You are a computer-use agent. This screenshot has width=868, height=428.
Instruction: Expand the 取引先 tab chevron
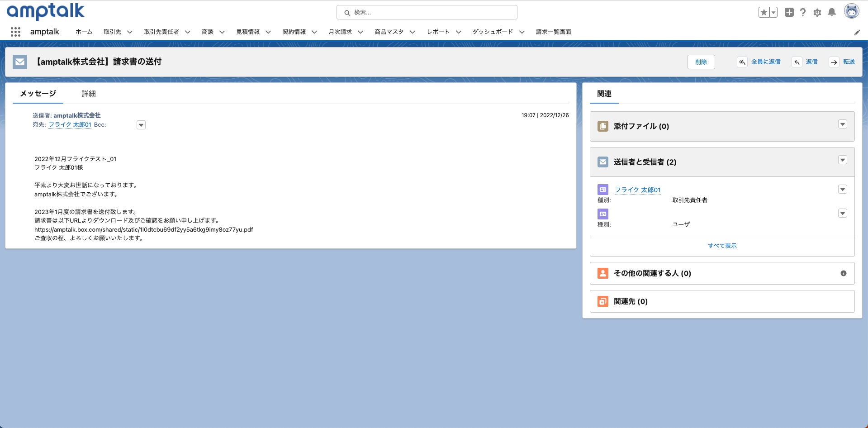[x=130, y=32]
